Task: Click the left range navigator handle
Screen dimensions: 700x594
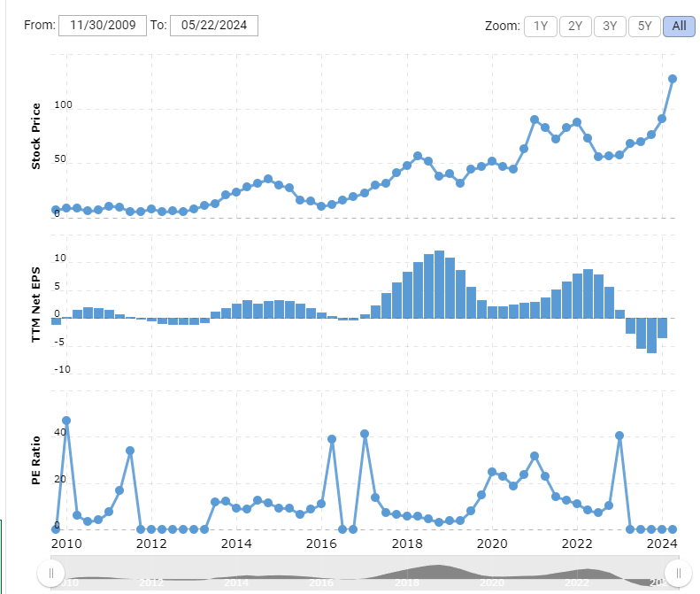Action: click(x=51, y=573)
